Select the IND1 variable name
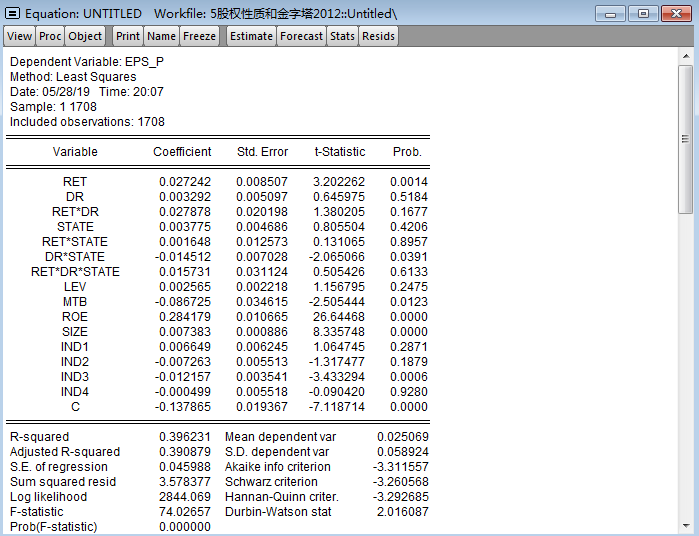Viewport: 699px width, 536px height. 75,347
